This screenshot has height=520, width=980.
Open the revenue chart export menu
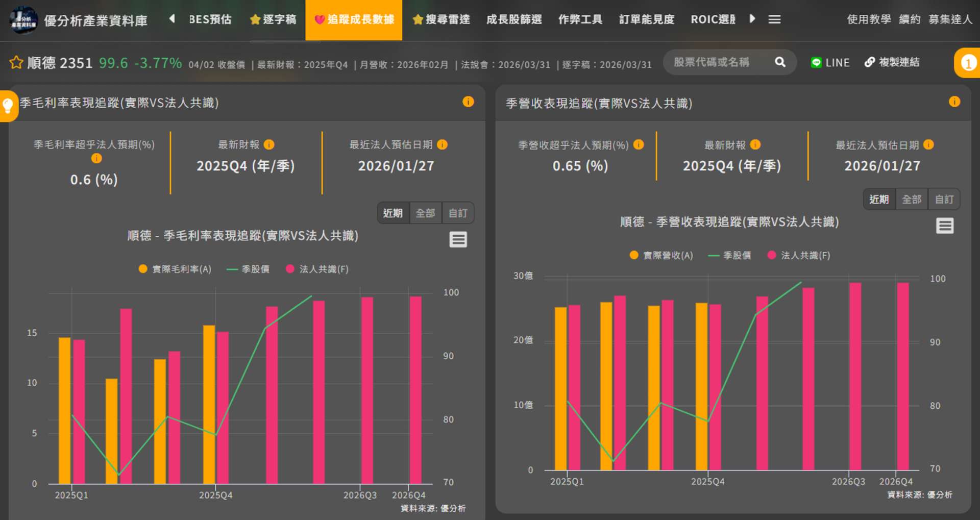pyautogui.click(x=944, y=226)
